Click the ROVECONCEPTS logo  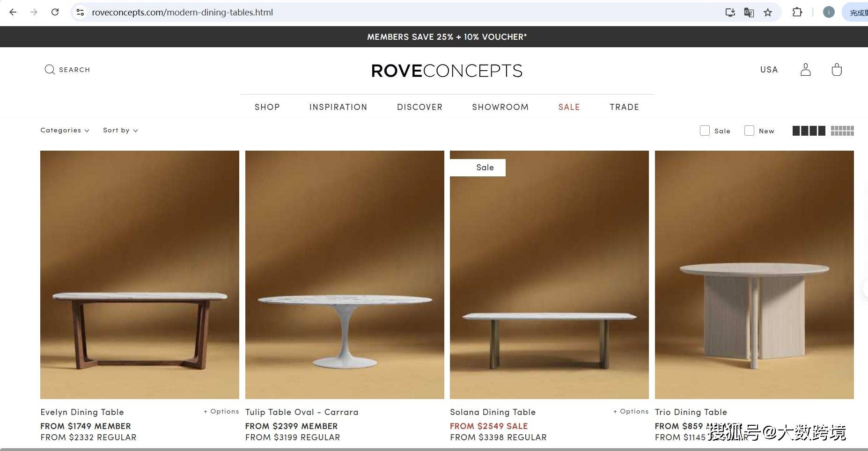point(447,71)
